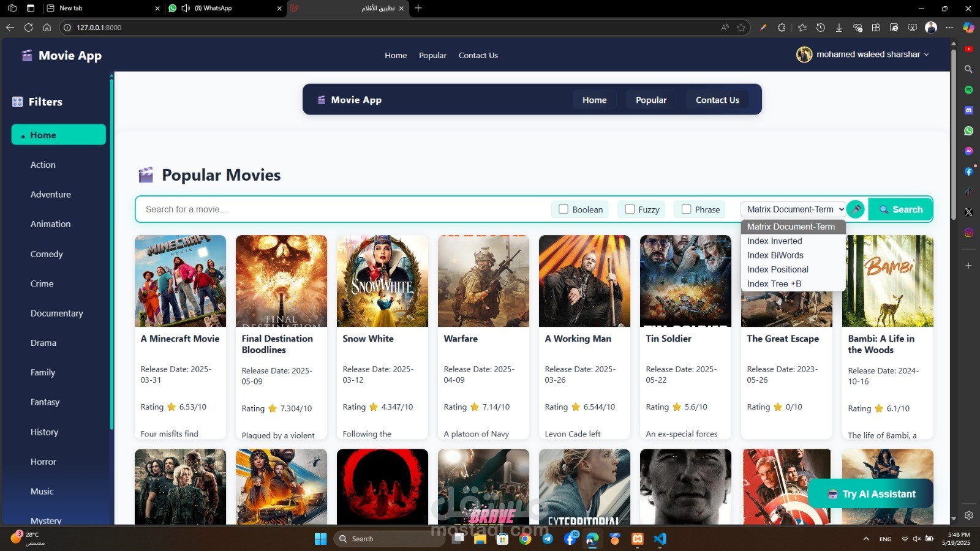This screenshot has height=551, width=980.
Task: Click the Edge sidebar search icon
Action: (x=968, y=69)
